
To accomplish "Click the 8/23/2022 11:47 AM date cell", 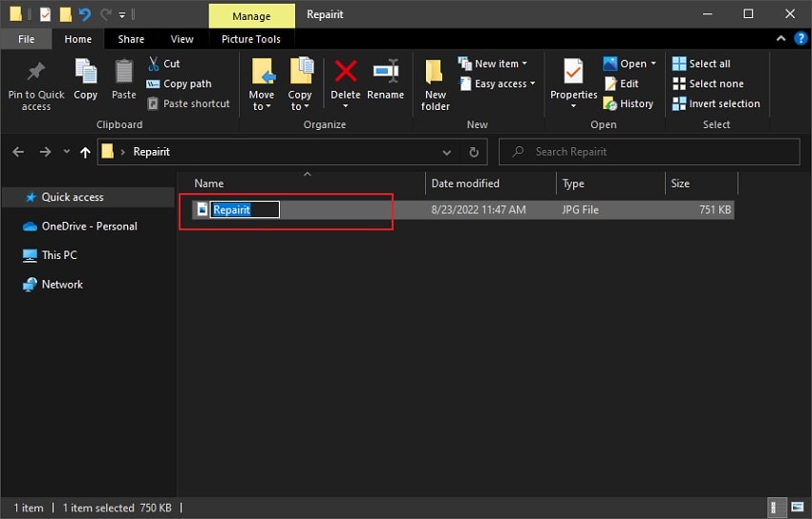I will [x=479, y=209].
